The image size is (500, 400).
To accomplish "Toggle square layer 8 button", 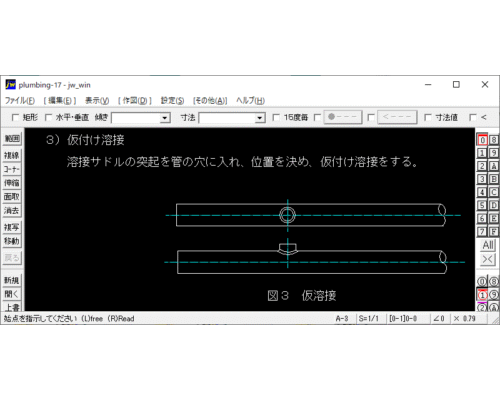I will (494, 140).
